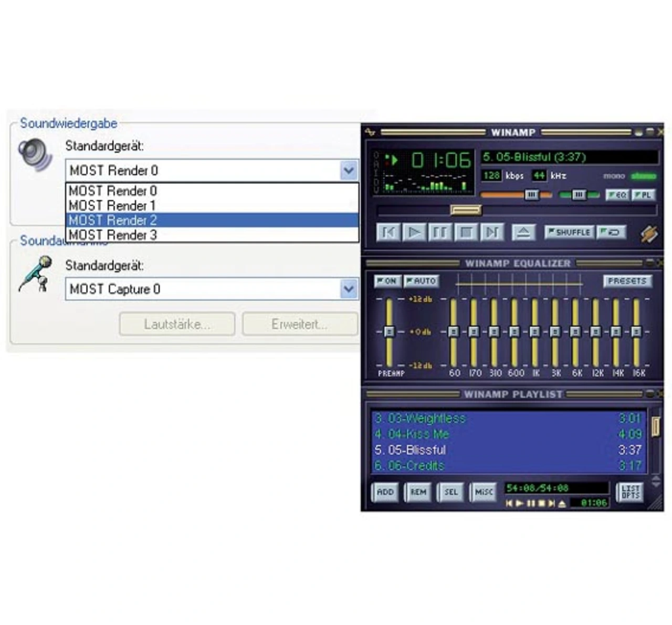Open file with Winamp Eject button
Image resolution: width=672 pixels, height=625 pixels.
pos(523,232)
